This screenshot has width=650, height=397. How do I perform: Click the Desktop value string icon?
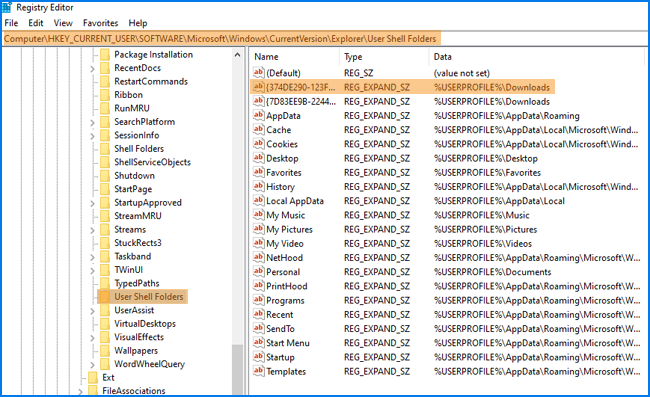coord(258,158)
